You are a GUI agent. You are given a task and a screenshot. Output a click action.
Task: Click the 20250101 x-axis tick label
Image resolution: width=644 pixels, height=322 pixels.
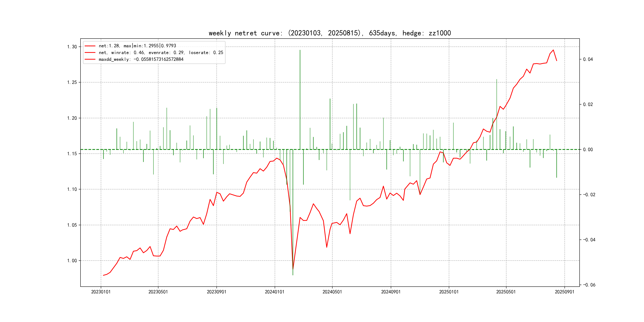tap(449, 292)
